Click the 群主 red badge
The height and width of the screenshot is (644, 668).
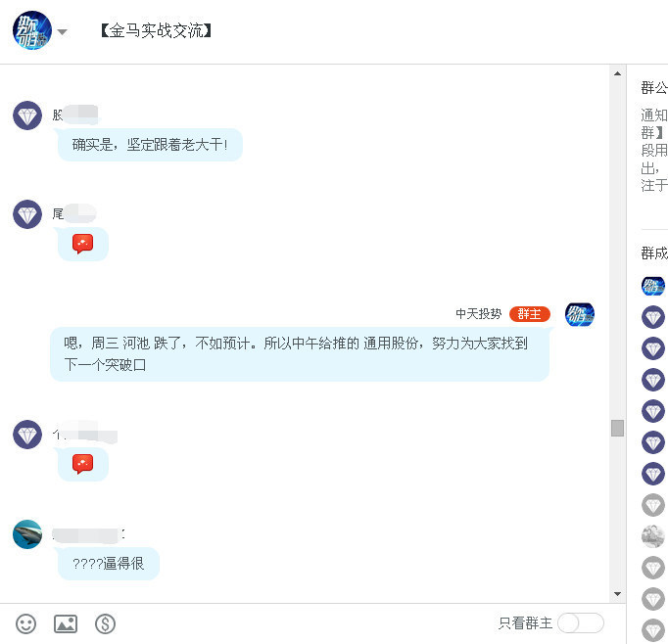coord(530,314)
